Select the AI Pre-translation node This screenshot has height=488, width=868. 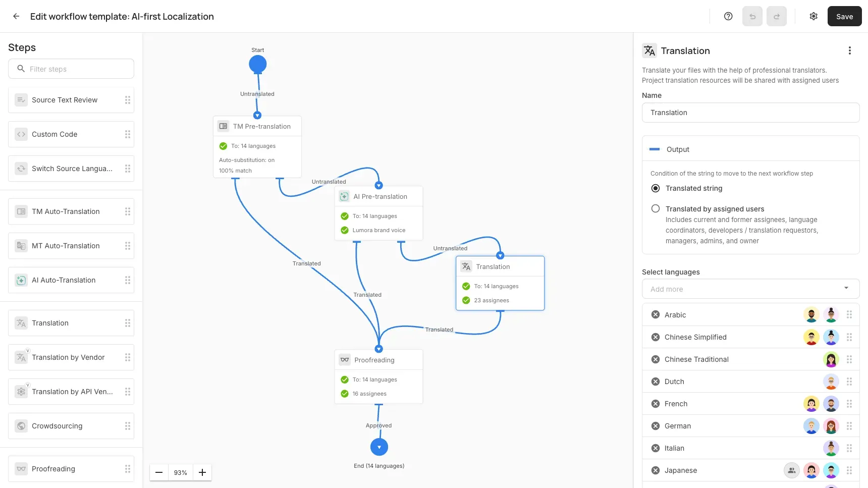click(x=379, y=213)
